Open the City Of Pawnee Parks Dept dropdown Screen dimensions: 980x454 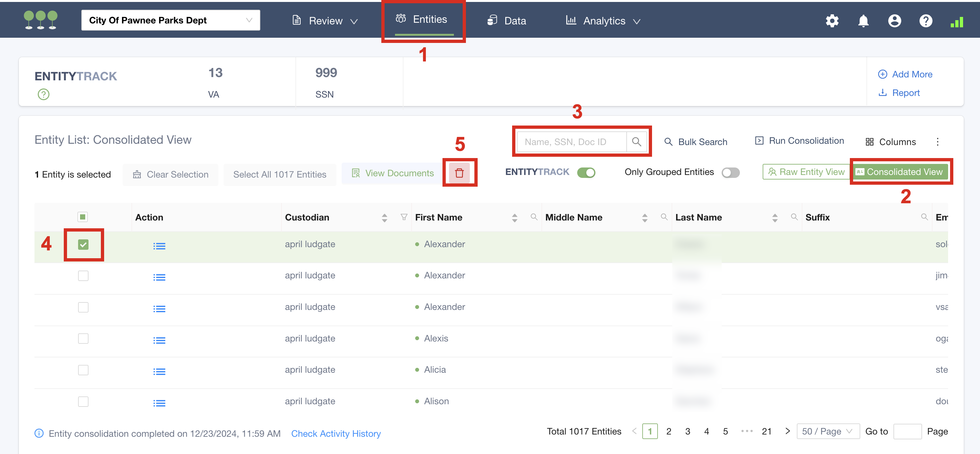tap(170, 20)
